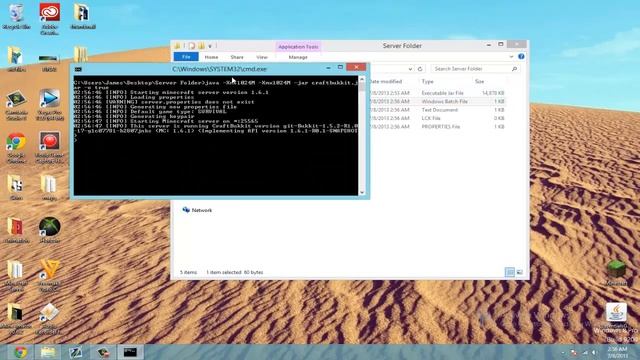Click the Application Tools contextual tab header
The width and height of the screenshot is (640, 360).
pos(298,47)
